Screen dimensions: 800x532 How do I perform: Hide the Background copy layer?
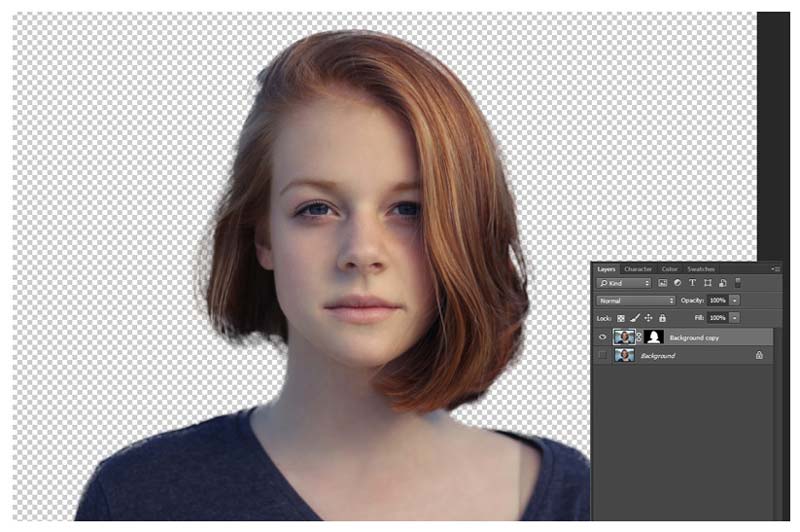pyautogui.click(x=603, y=337)
